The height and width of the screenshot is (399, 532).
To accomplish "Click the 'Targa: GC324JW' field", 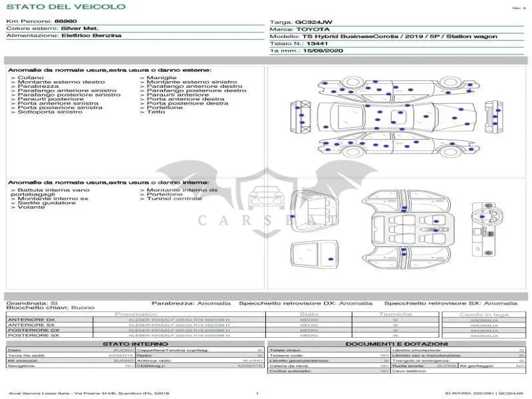I will pos(301,22).
